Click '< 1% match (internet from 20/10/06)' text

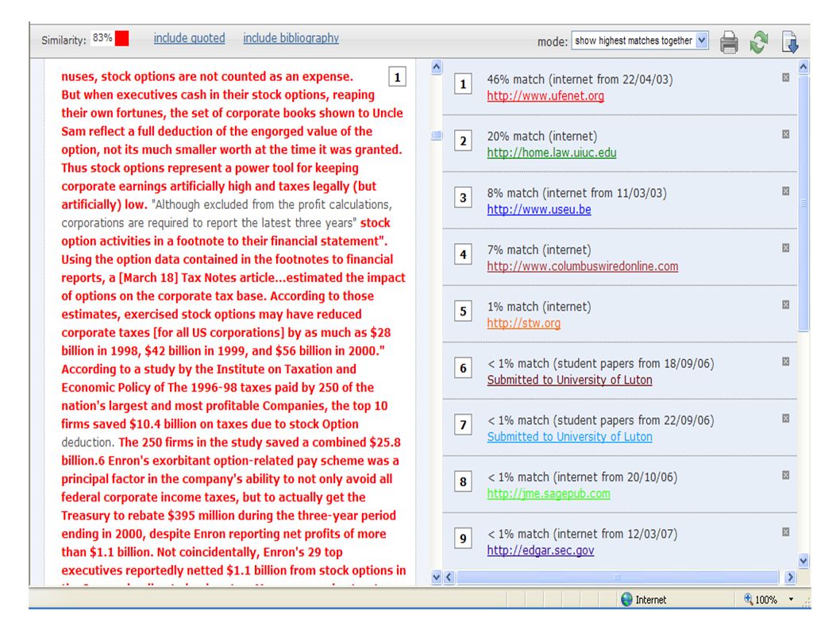point(582,477)
